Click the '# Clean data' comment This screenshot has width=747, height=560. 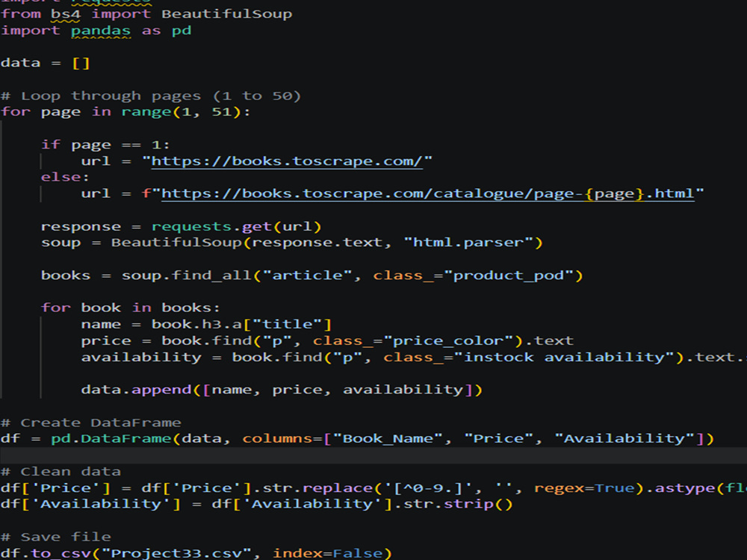(61, 472)
